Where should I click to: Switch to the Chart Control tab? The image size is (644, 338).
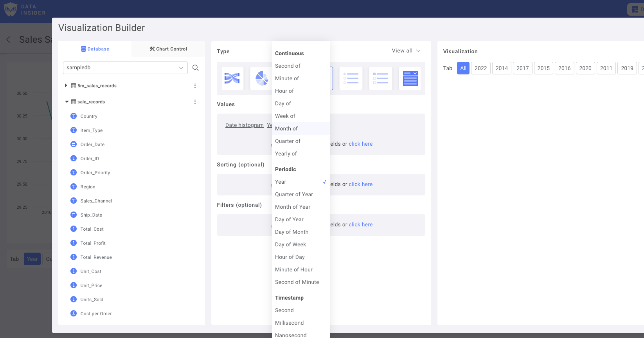[168, 49]
